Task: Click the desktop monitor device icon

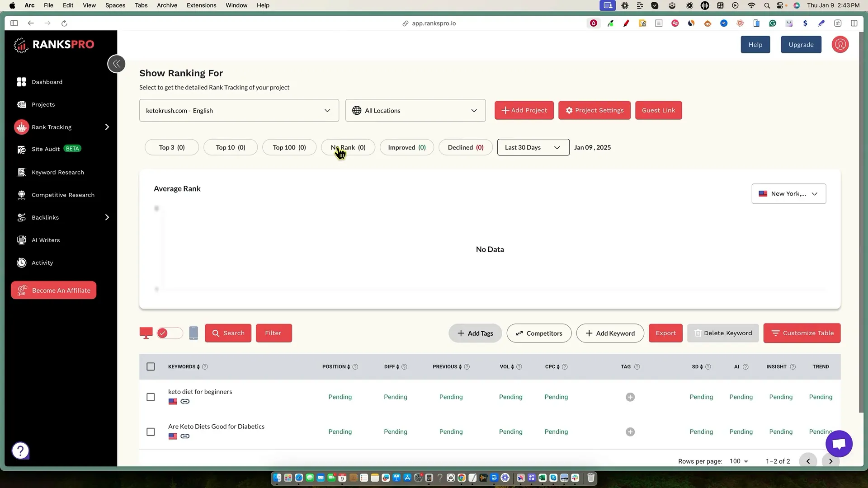Action: (x=146, y=333)
